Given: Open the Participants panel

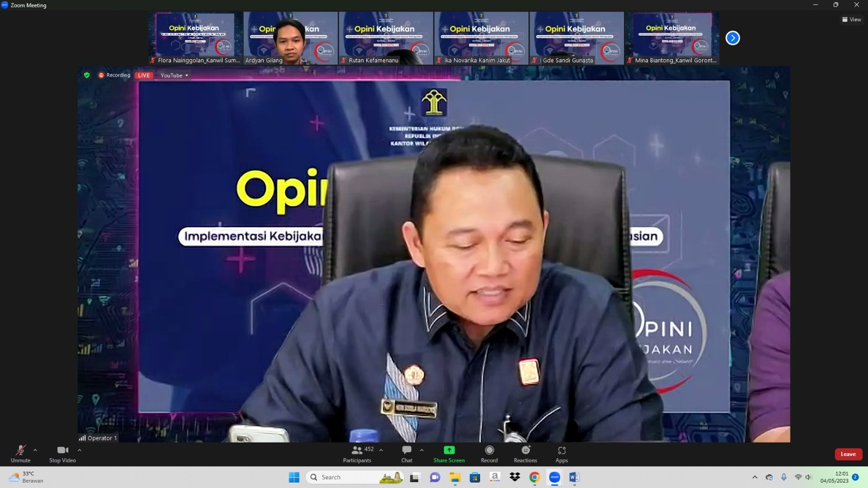Looking at the screenshot, I should pyautogui.click(x=358, y=453).
